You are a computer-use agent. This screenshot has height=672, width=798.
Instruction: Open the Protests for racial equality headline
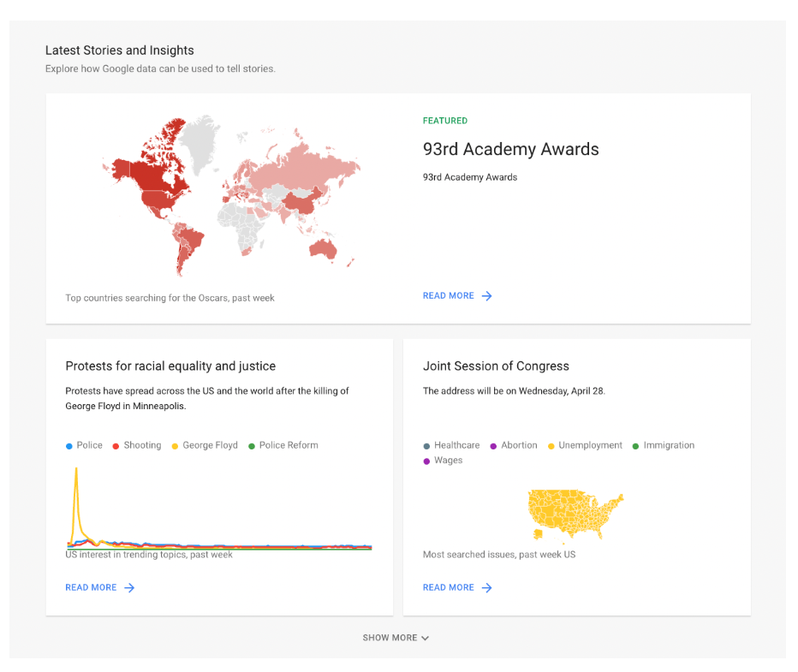click(170, 366)
